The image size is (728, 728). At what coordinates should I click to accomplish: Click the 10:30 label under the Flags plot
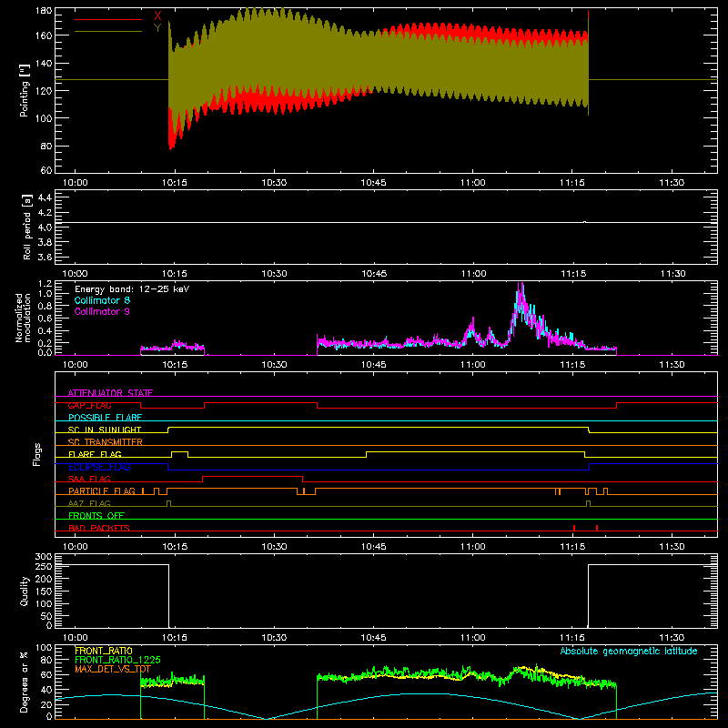tap(274, 547)
